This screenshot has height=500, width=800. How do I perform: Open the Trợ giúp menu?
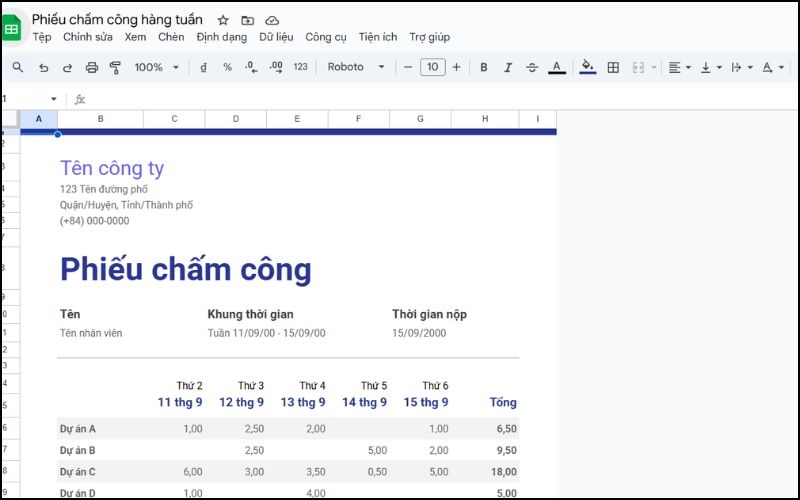pos(430,37)
